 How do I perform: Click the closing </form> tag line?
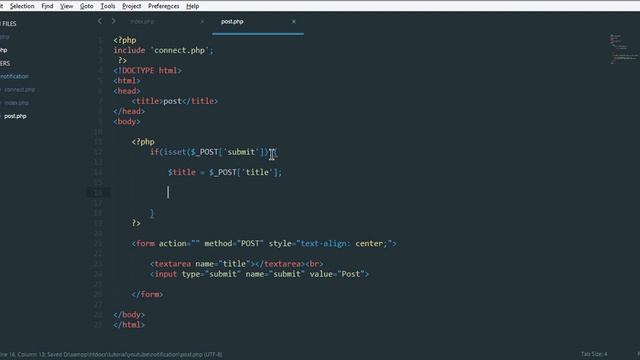pos(147,294)
